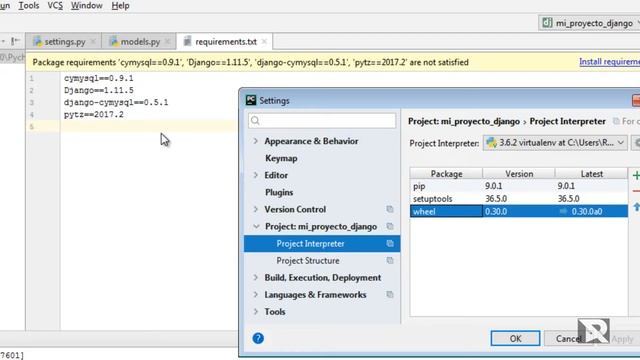
Task: Click line pytz==2017.2 in editor
Action: [x=93, y=115]
